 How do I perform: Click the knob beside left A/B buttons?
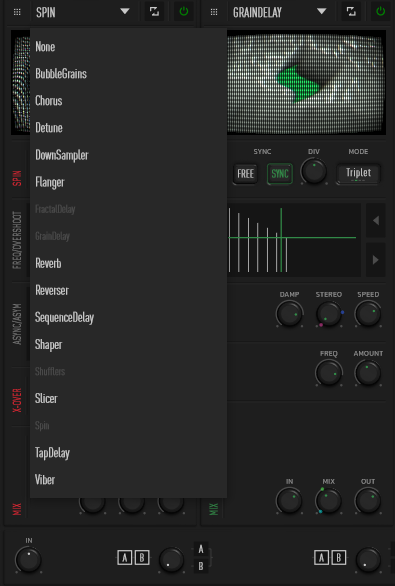(x=171, y=560)
